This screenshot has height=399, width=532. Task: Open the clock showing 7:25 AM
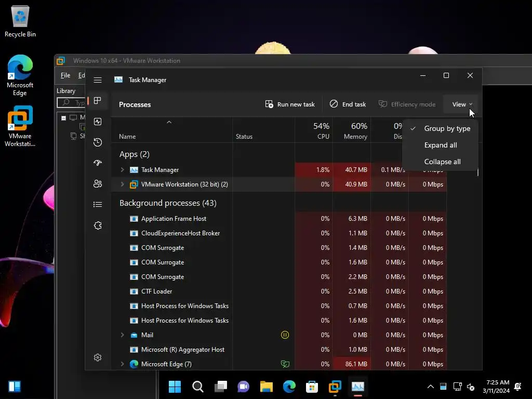click(496, 387)
